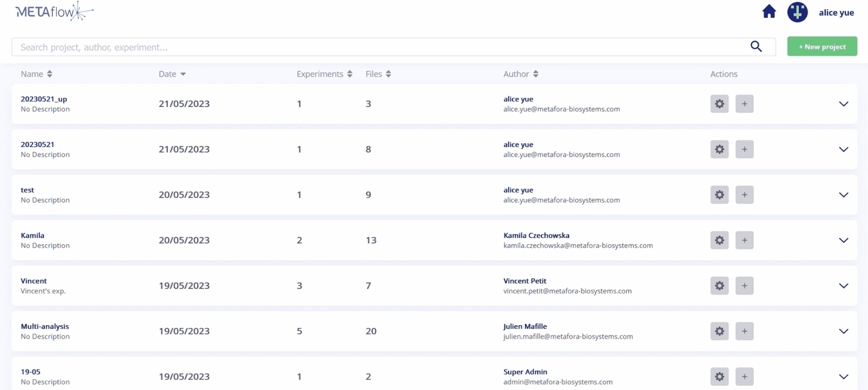Viewport: 868px width, 390px height.
Task: Open settings gear for 20230521_up project
Action: [x=719, y=104]
